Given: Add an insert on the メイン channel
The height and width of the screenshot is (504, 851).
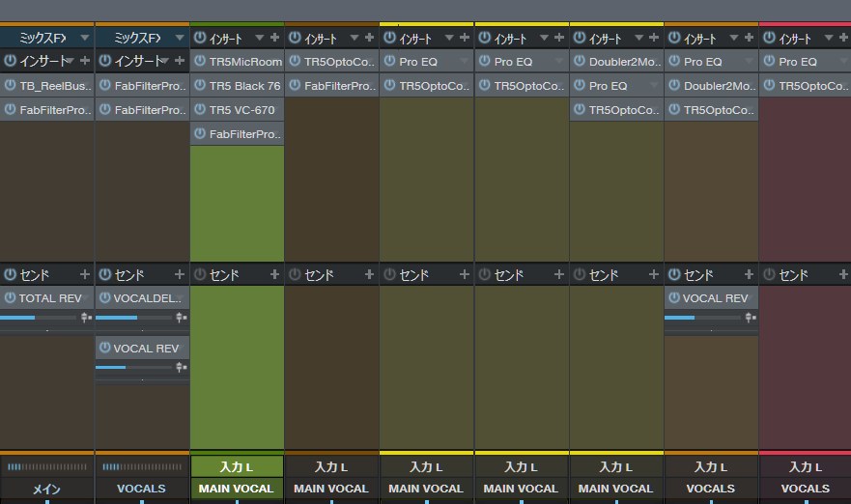Looking at the screenshot, I should 85,60.
